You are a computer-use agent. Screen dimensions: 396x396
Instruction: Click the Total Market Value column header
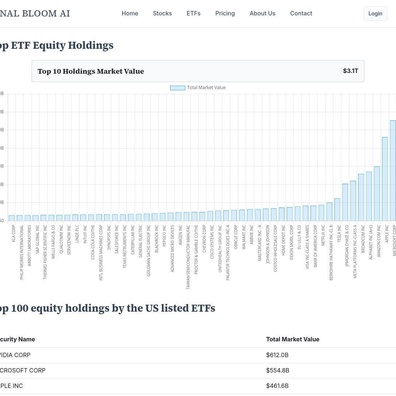(x=293, y=339)
